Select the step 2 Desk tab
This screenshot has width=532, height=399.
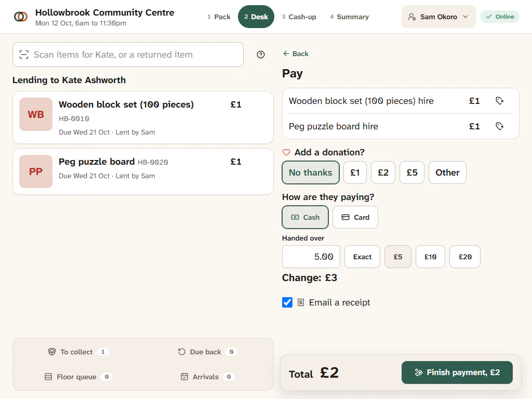click(256, 17)
